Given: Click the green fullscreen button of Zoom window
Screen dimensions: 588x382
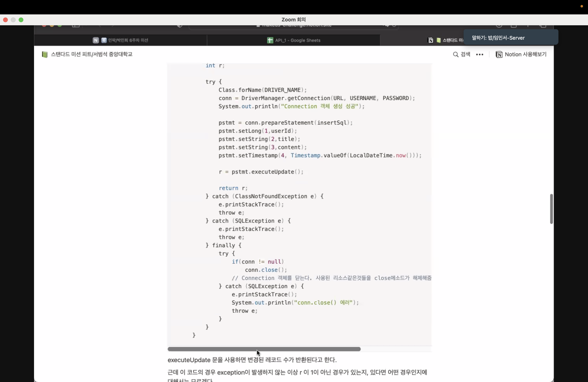Looking at the screenshot, I should point(21,20).
